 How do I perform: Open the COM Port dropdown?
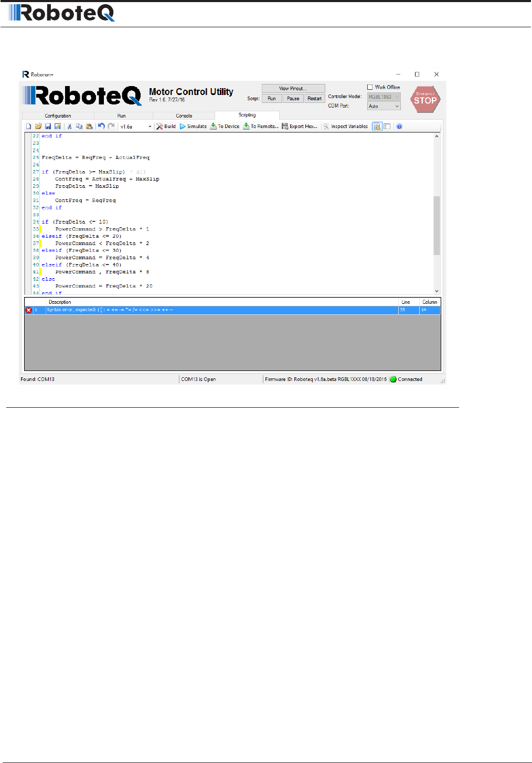click(384, 106)
